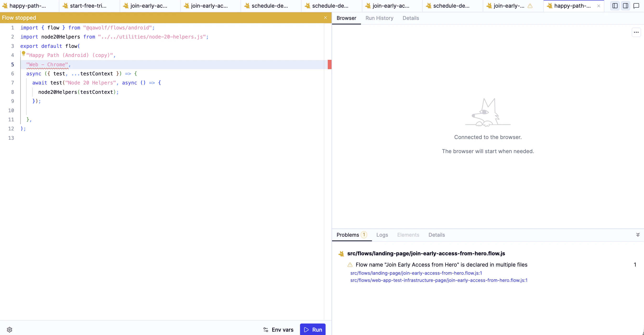Select the first happy-path file tab
The image size is (644, 335).
click(x=27, y=6)
